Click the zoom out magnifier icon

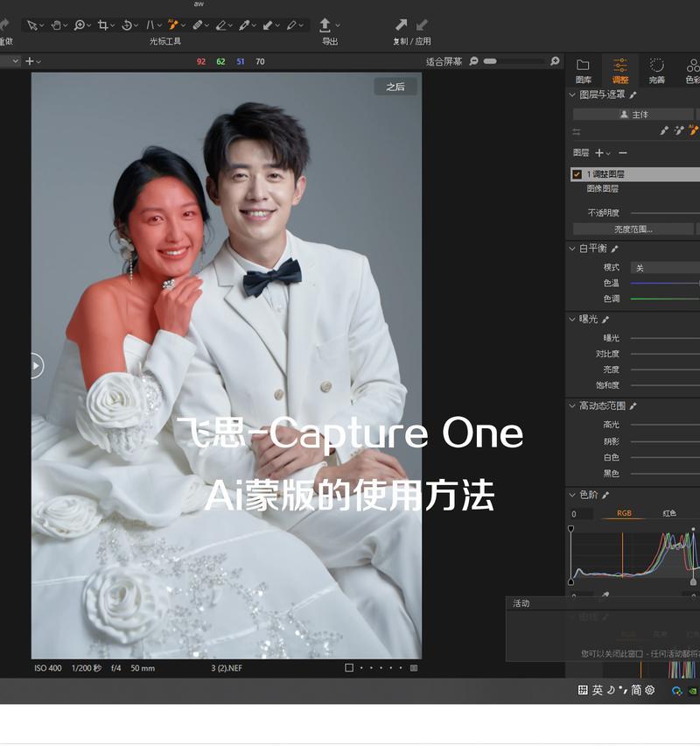tap(473, 61)
